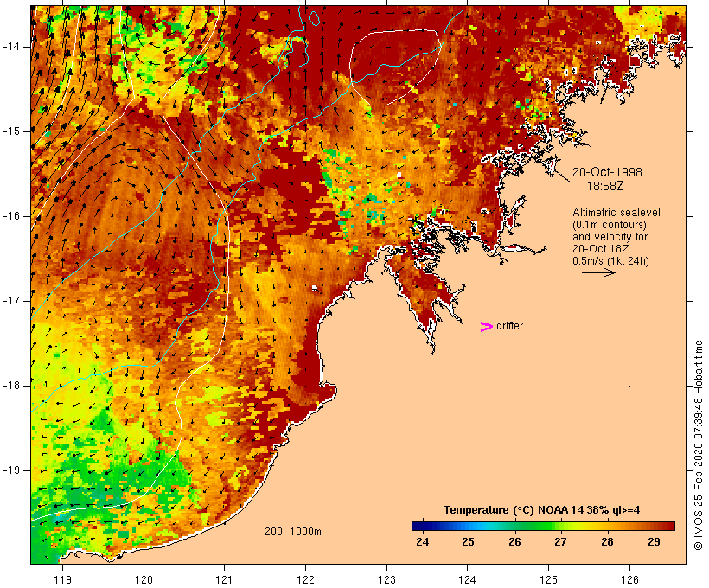This screenshot has height=588, width=709.
Task: Click the longitude label '124'
Action: pyautogui.click(x=467, y=579)
